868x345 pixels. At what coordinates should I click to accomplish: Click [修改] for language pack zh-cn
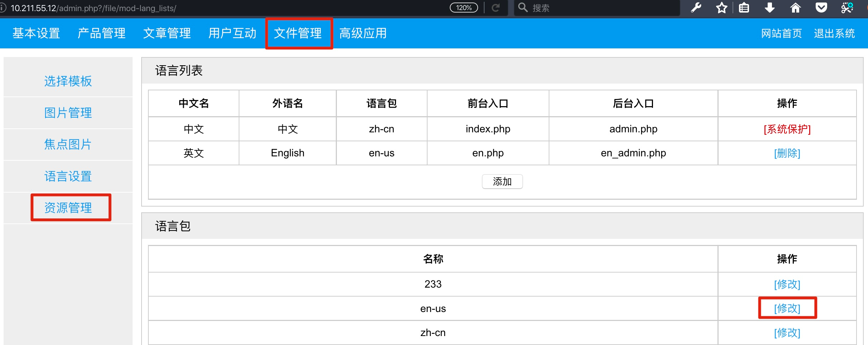(787, 333)
